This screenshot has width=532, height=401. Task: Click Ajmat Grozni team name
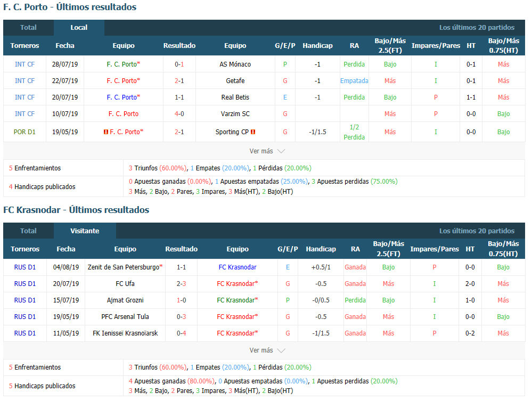[x=125, y=300]
